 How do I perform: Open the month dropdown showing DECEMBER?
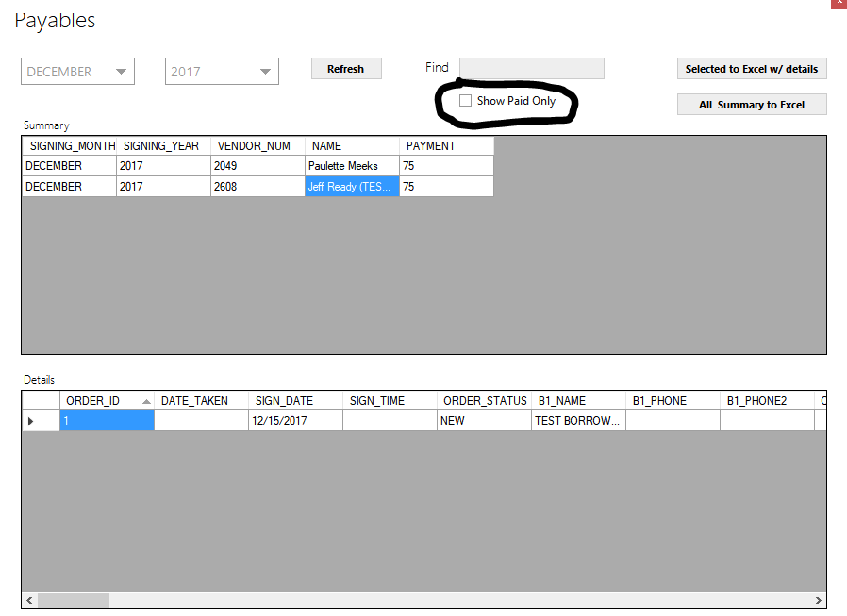point(77,72)
